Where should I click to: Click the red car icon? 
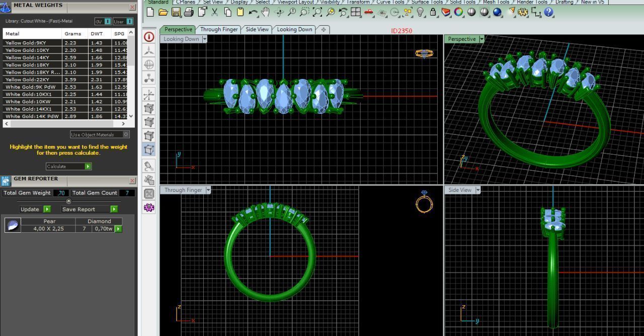(369, 12)
